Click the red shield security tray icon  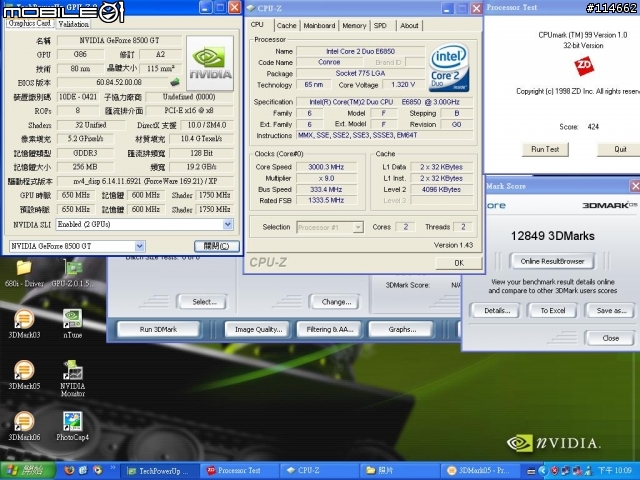(x=554, y=471)
